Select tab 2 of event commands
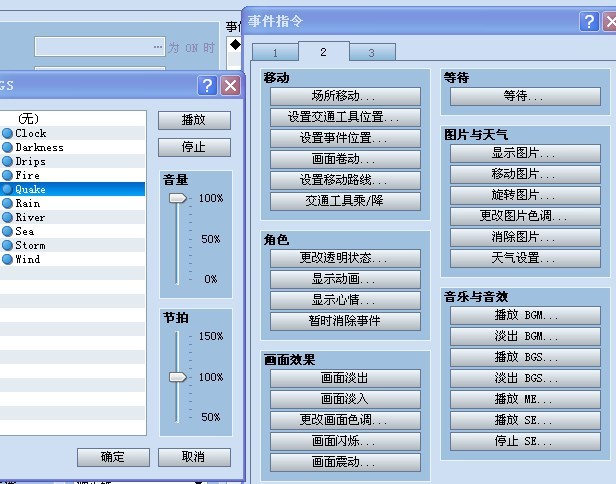 click(324, 51)
